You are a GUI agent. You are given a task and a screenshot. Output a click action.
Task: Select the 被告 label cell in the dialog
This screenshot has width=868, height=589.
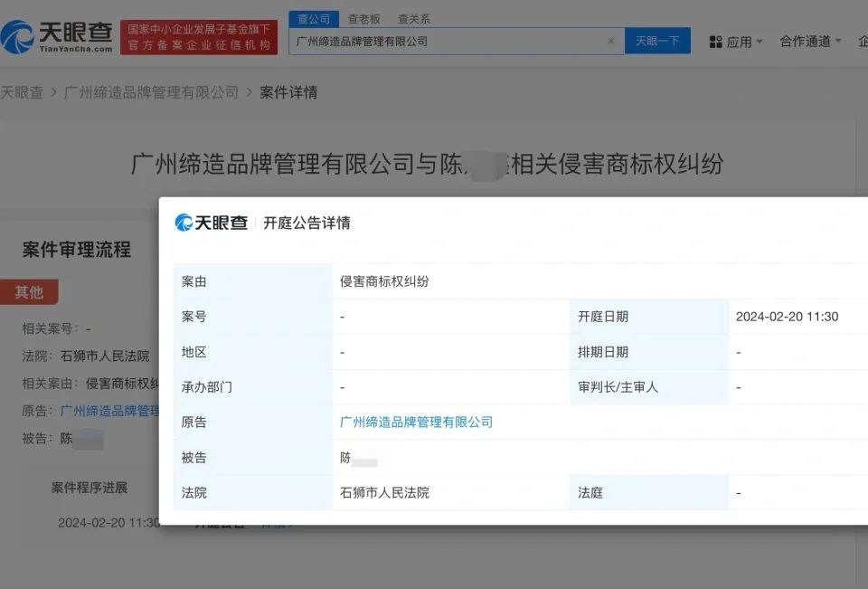pos(253,457)
